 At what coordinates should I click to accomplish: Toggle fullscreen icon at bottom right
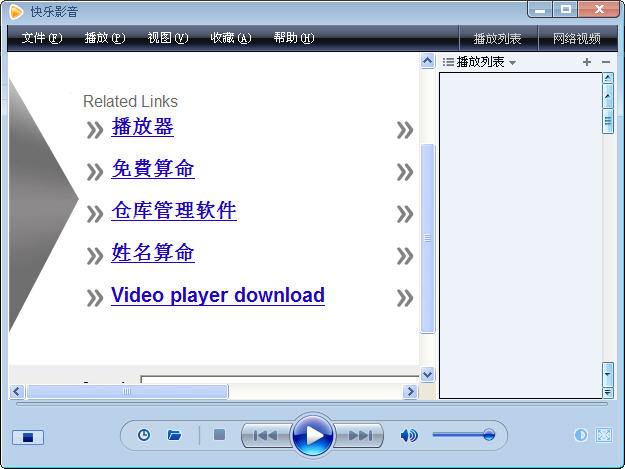point(603,435)
